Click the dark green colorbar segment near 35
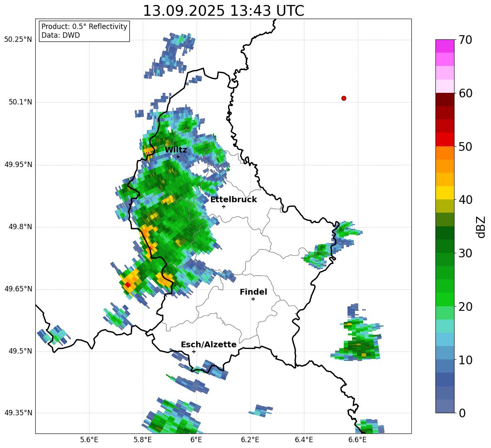Image resolution: width=491 pixels, height=448 pixels. click(445, 233)
